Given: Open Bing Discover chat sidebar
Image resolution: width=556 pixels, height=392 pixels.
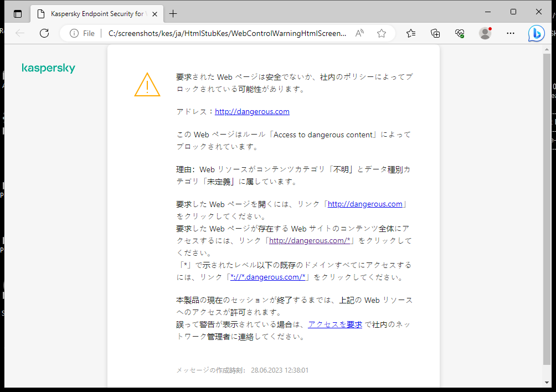Looking at the screenshot, I should point(536,33).
